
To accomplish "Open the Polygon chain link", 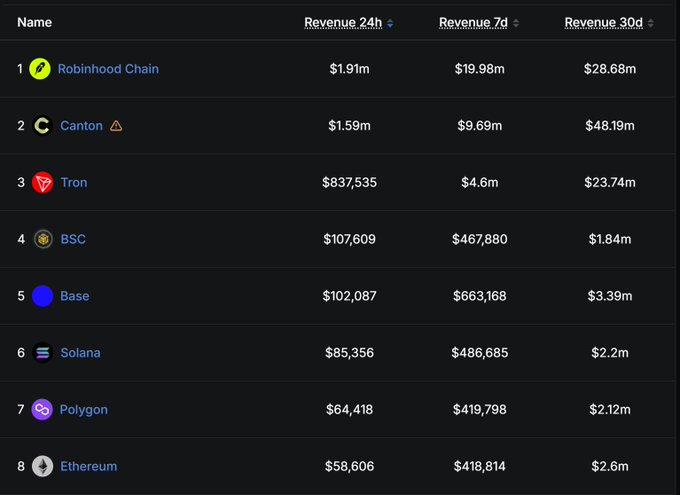I will tap(84, 410).
